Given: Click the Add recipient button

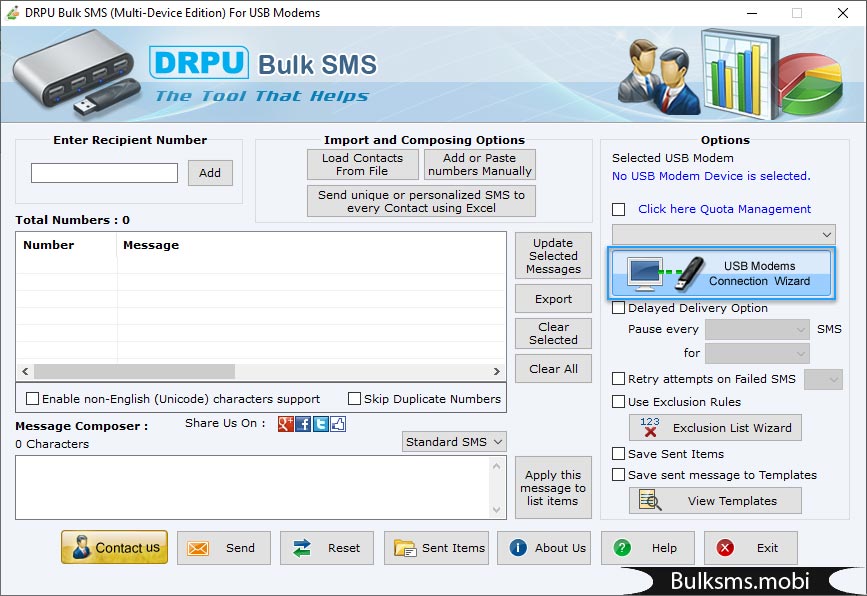Looking at the screenshot, I should tap(210, 173).
